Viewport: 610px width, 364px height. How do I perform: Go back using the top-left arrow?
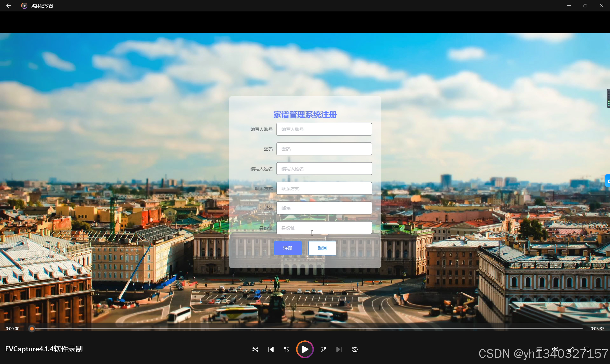tap(9, 6)
